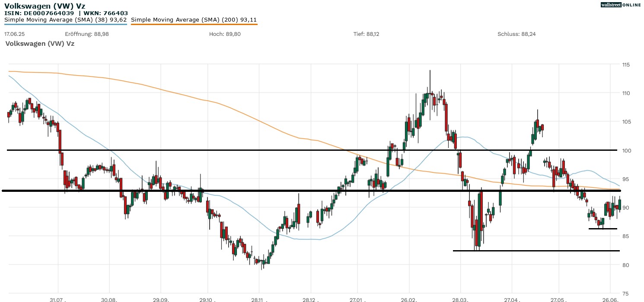Image resolution: width=644 pixels, height=302 pixels.
Task: Click the 29.09. date axis label
Action: (161, 299)
